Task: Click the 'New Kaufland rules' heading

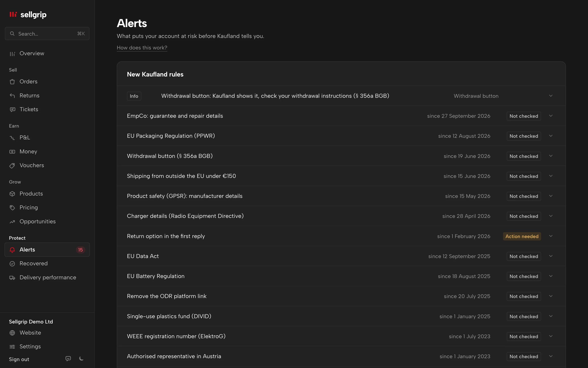Action: pos(155,75)
